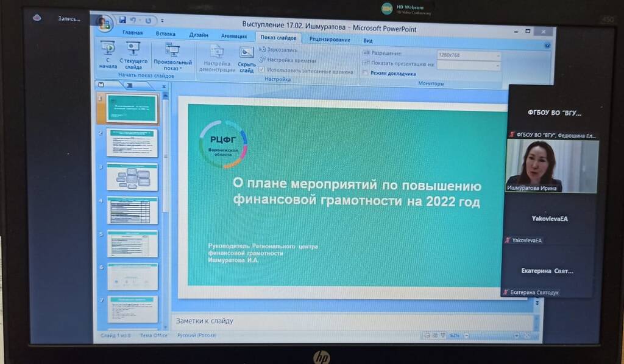This screenshot has width=624, height=364.
Task: Click the zoom out minus button
Action: pos(466,336)
